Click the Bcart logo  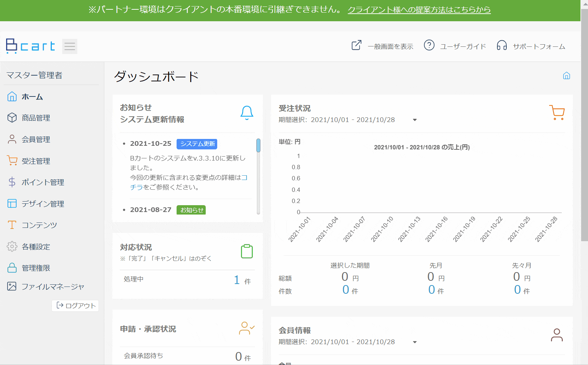(31, 46)
